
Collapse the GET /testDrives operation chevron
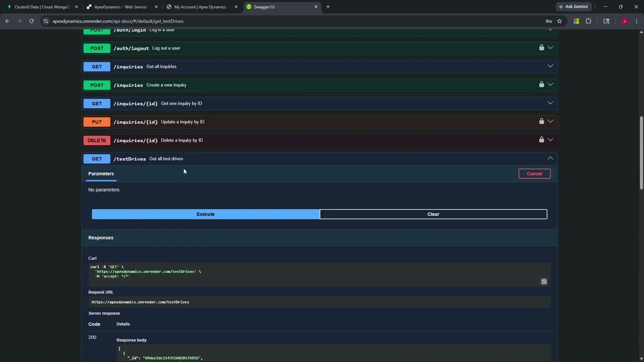coord(550,158)
